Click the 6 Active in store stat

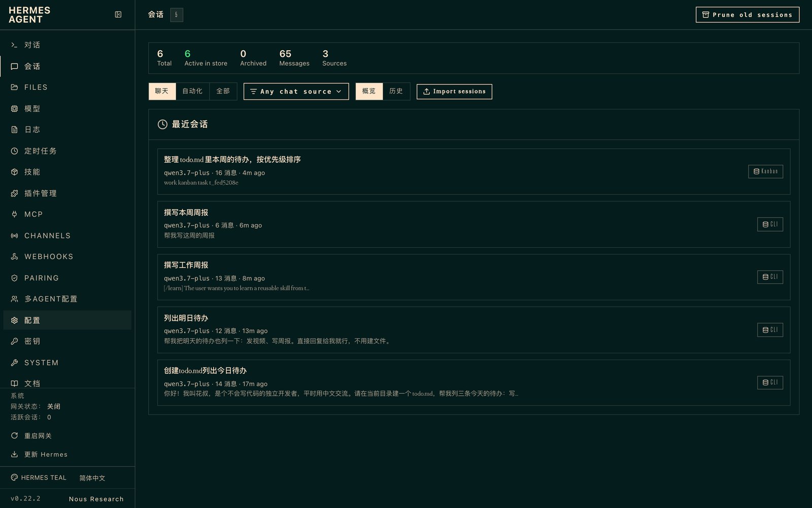[206, 58]
